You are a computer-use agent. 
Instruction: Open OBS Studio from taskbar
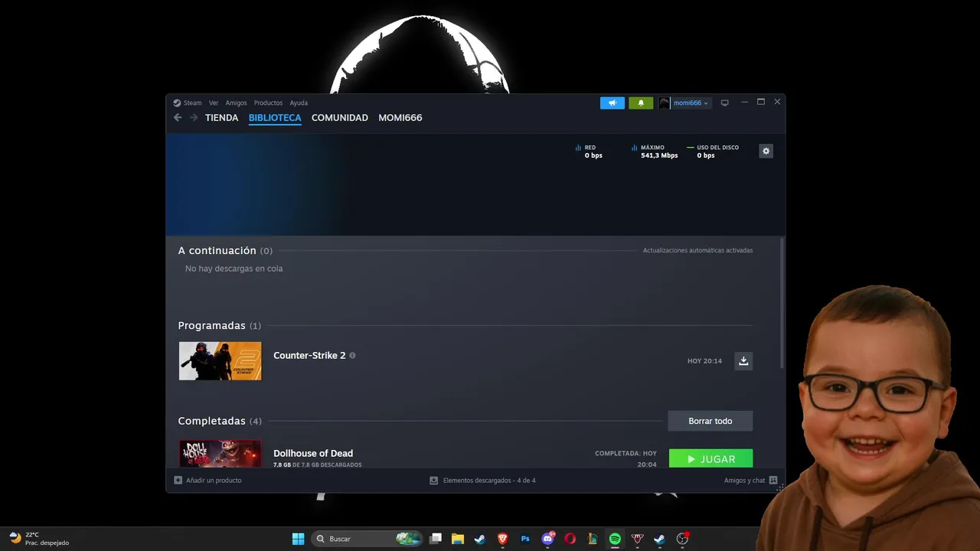pos(681,539)
